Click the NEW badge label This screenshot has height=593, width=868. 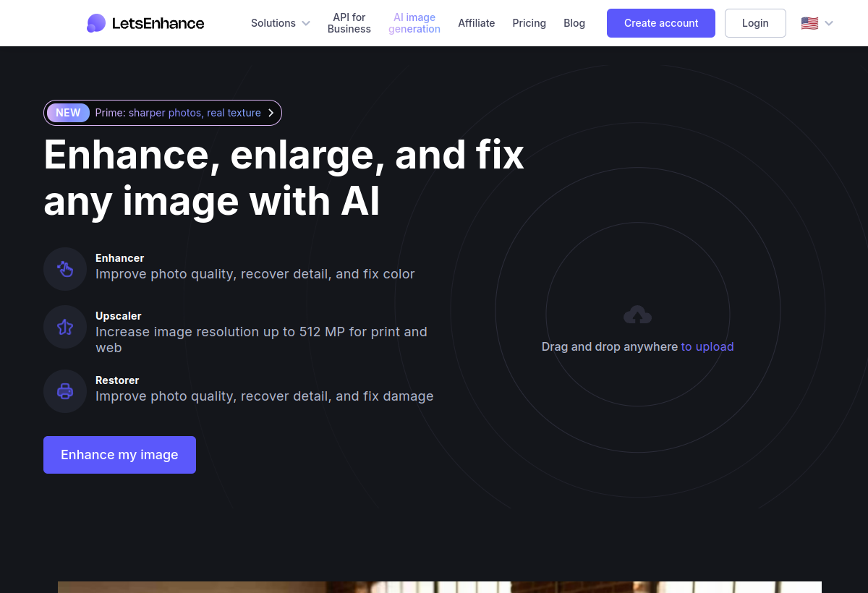(68, 113)
